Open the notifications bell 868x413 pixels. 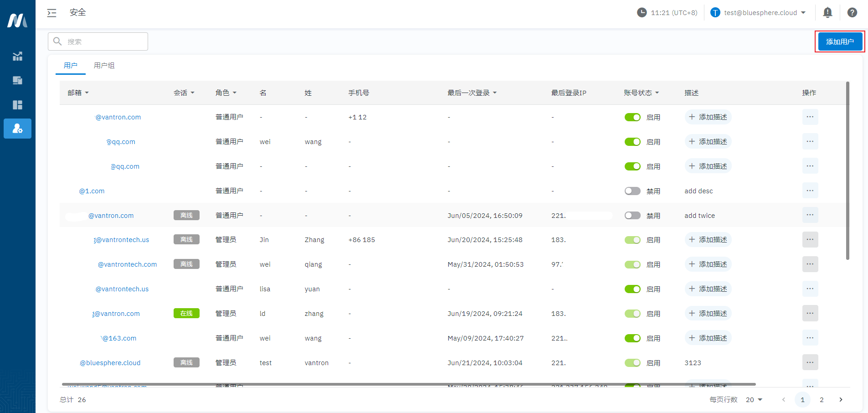[x=827, y=13]
